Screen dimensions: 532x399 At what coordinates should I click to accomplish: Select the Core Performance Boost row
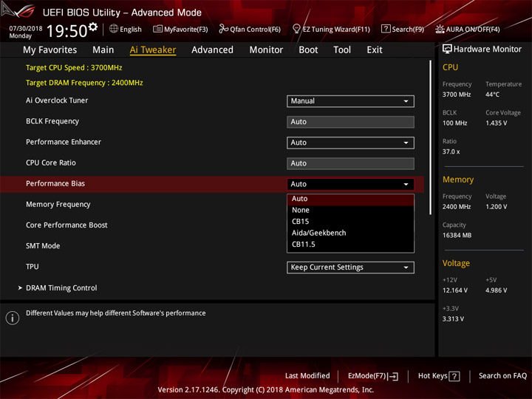pos(66,225)
